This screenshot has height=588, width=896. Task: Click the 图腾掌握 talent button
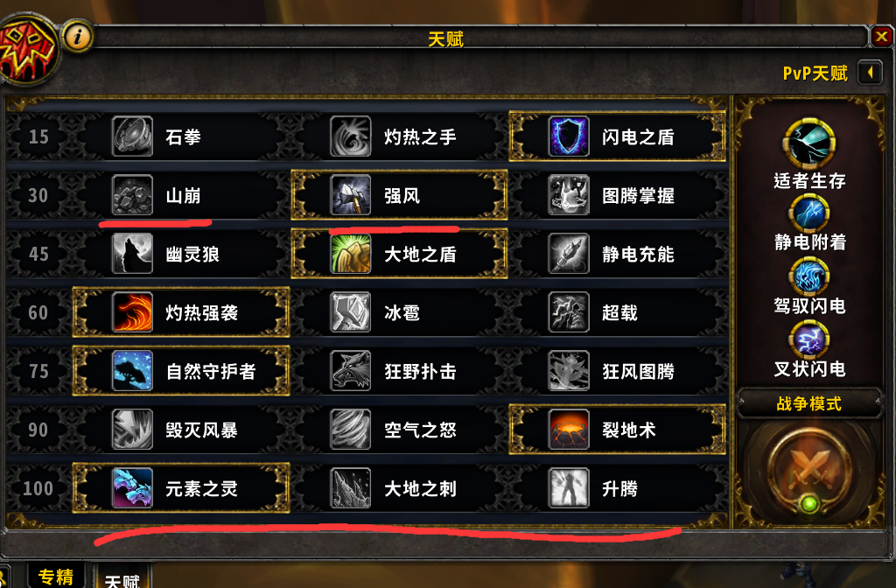pyautogui.click(x=617, y=195)
